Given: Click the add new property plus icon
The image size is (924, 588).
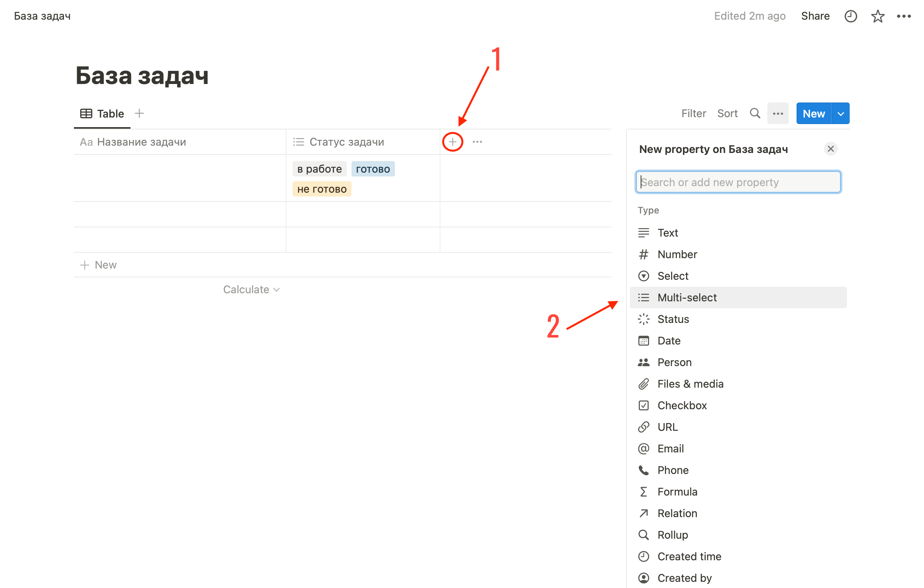Looking at the screenshot, I should (x=453, y=142).
